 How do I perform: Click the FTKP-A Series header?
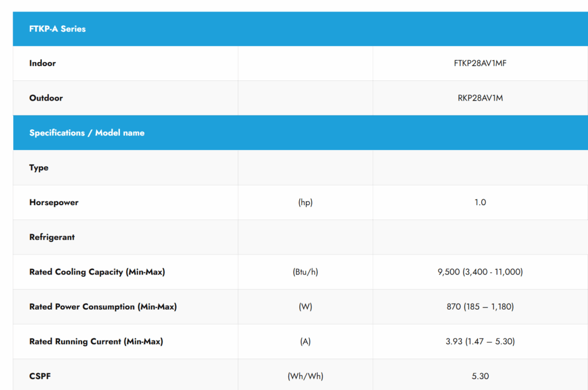(x=57, y=29)
